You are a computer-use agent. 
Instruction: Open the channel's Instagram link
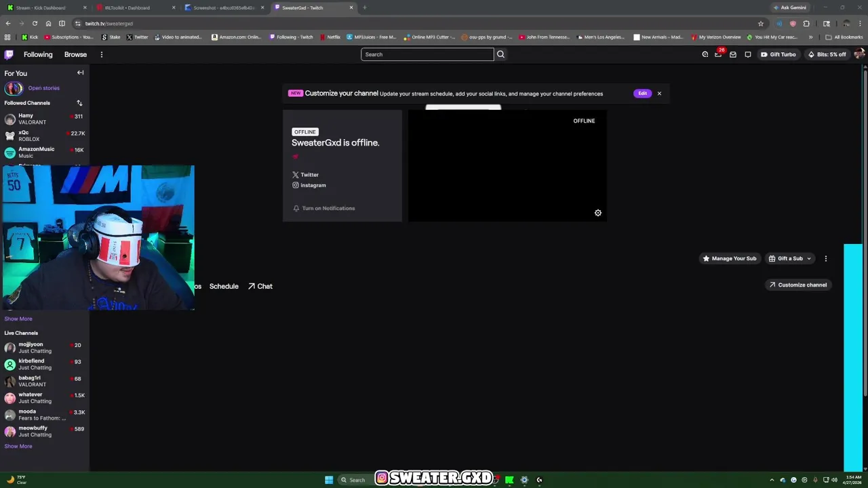click(x=309, y=185)
